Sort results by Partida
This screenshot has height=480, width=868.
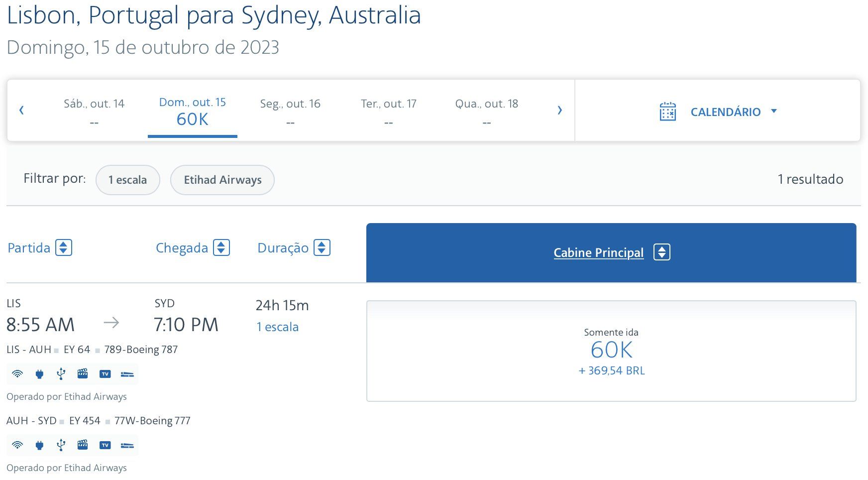[29, 248]
